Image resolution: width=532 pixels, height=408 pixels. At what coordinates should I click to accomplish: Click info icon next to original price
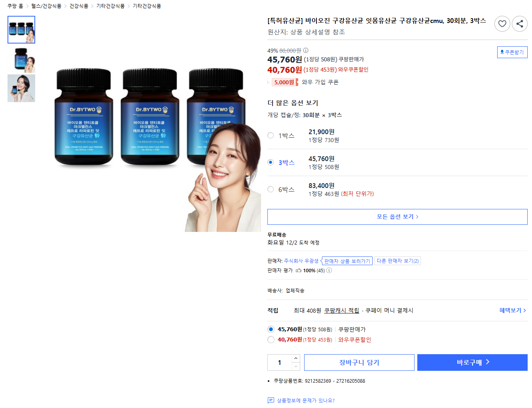coord(306,50)
